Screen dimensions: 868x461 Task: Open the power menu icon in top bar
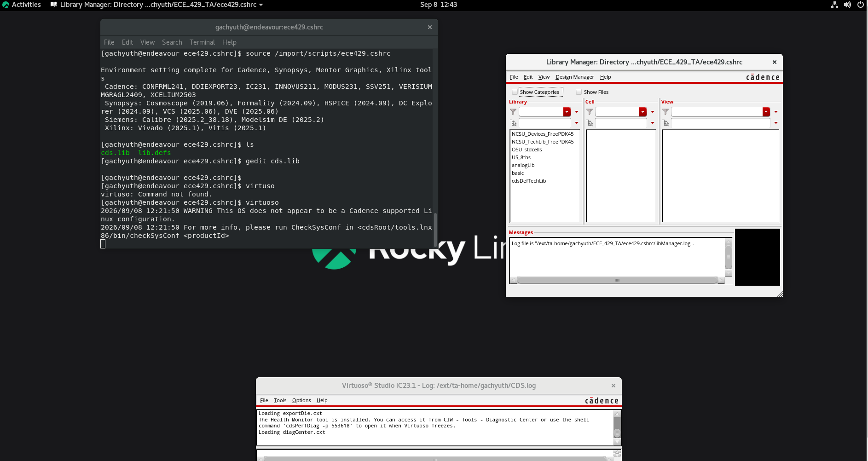860,5
